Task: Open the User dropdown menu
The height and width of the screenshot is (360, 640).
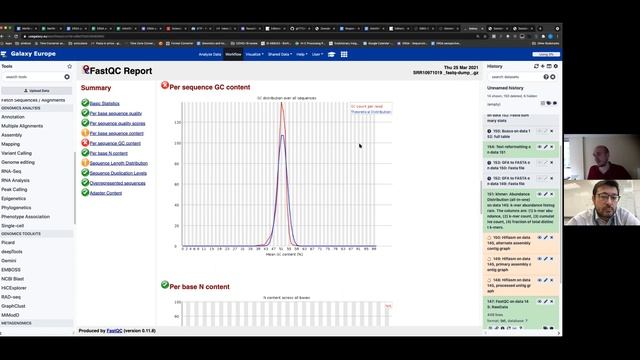Action: pyautogui.click(x=317, y=54)
